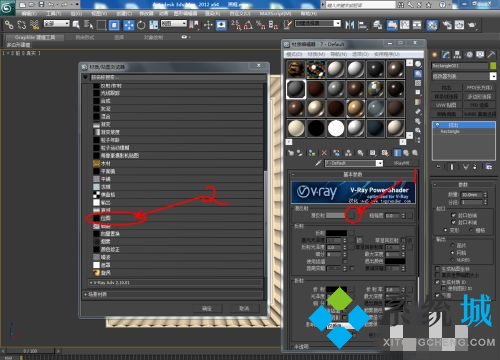Activate the Select Object tool
Screen dimensions: 500x360
(x=76, y=25)
